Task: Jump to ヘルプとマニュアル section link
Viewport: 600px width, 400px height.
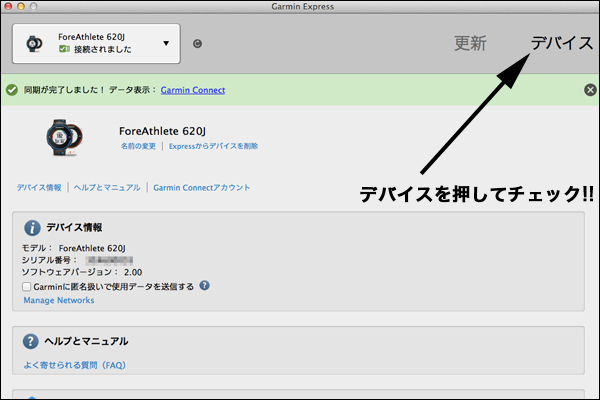Action: pyautogui.click(x=107, y=188)
